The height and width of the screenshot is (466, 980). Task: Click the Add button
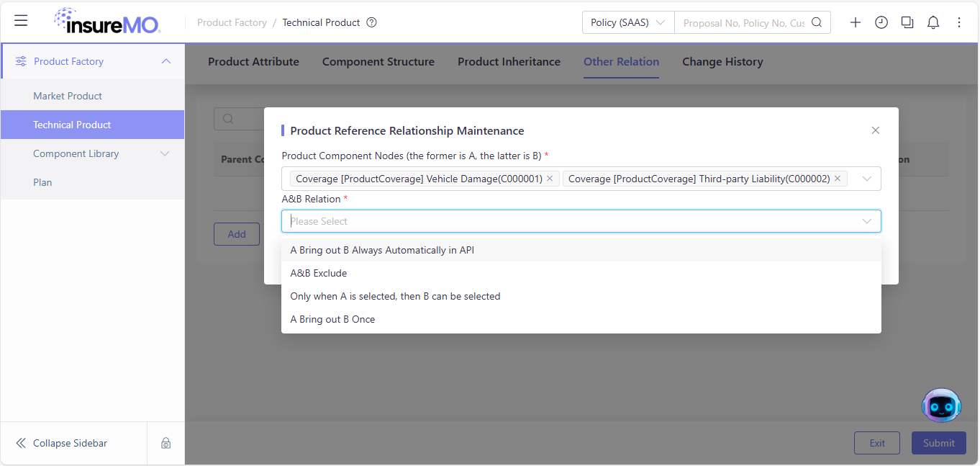tap(237, 234)
